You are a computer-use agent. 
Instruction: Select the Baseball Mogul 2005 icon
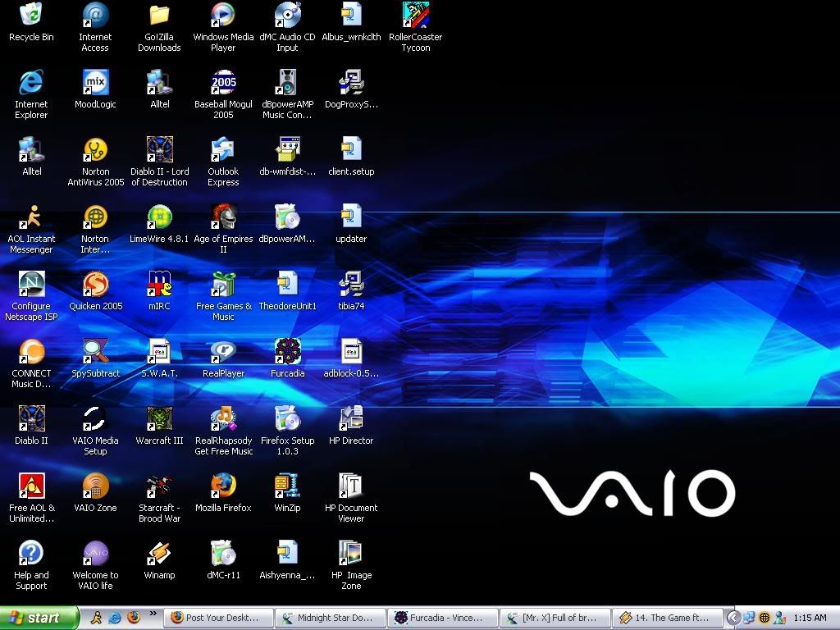[x=223, y=83]
